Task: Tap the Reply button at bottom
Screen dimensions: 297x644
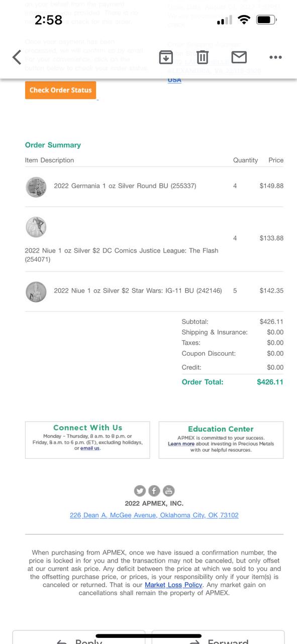Action: [x=79, y=638]
